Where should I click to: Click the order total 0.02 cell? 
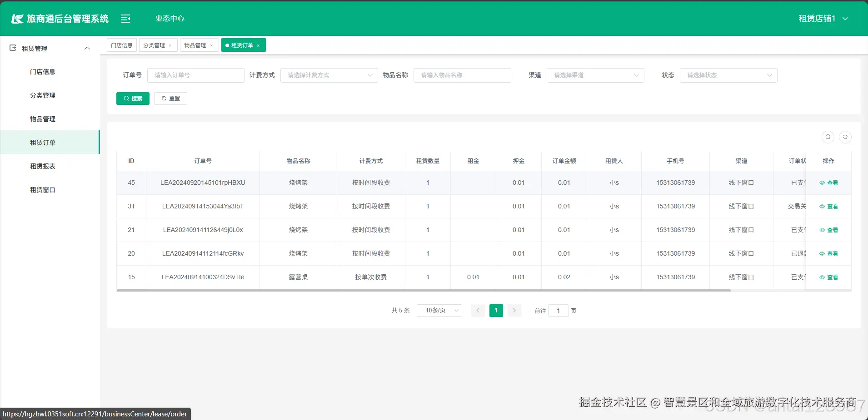point(564,277)
